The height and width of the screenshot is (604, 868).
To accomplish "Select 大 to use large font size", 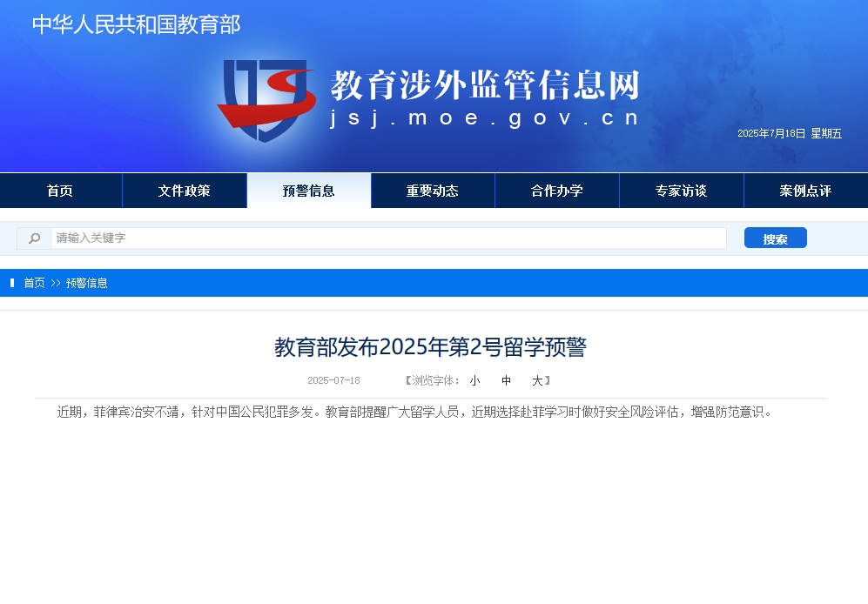I will tap(538, 380).
